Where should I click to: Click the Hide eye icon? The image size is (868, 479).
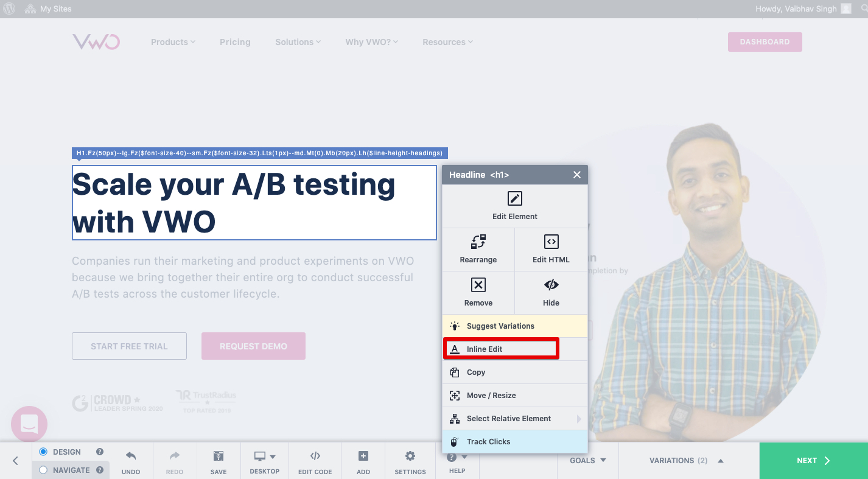click(x=551, y=285)
